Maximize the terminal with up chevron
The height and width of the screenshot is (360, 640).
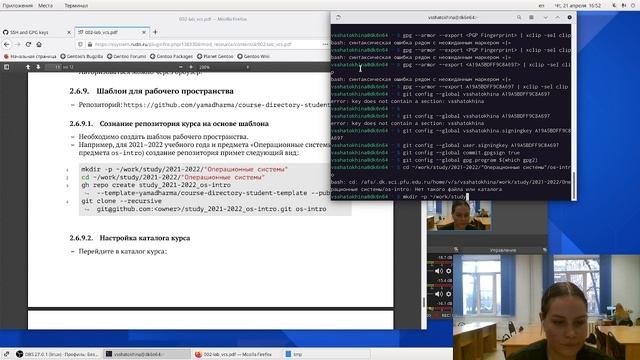coord(558,18)
